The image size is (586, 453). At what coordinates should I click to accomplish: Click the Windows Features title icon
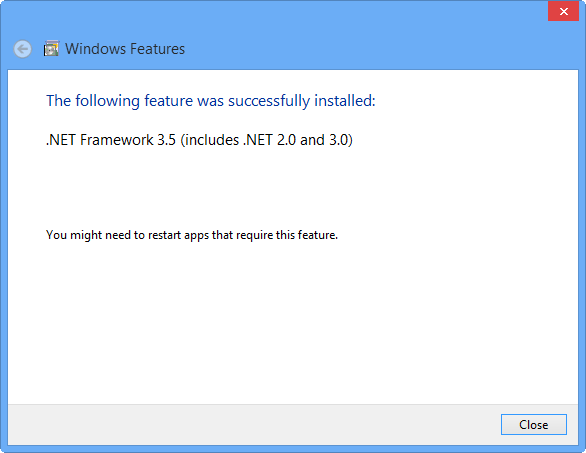click(51, 48)
